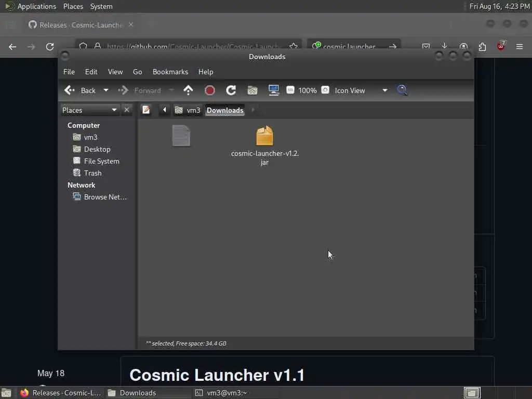Viewport: 532px width, 399px height.
Task: Click the 100% zoom level label
Action: [x=308, y=90]
